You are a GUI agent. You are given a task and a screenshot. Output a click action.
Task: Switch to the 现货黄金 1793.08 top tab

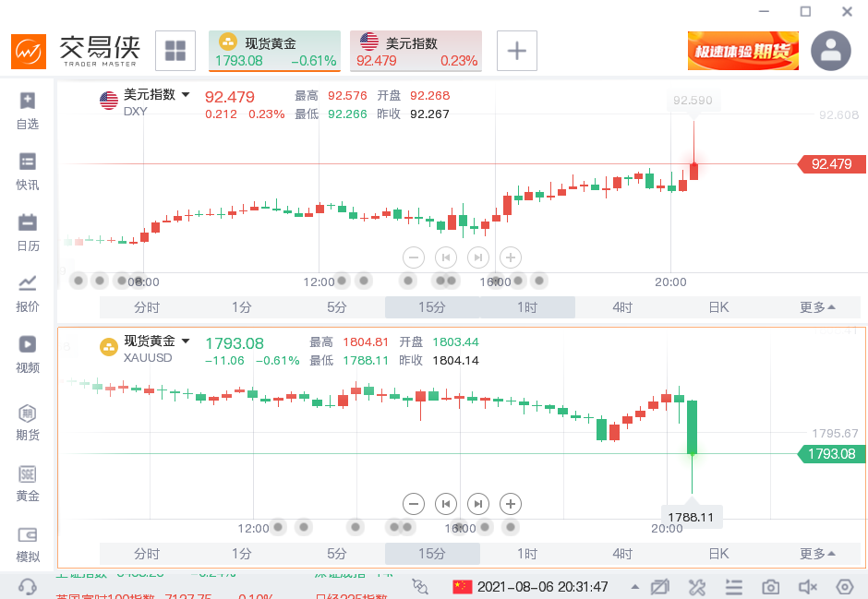[274, 51]
